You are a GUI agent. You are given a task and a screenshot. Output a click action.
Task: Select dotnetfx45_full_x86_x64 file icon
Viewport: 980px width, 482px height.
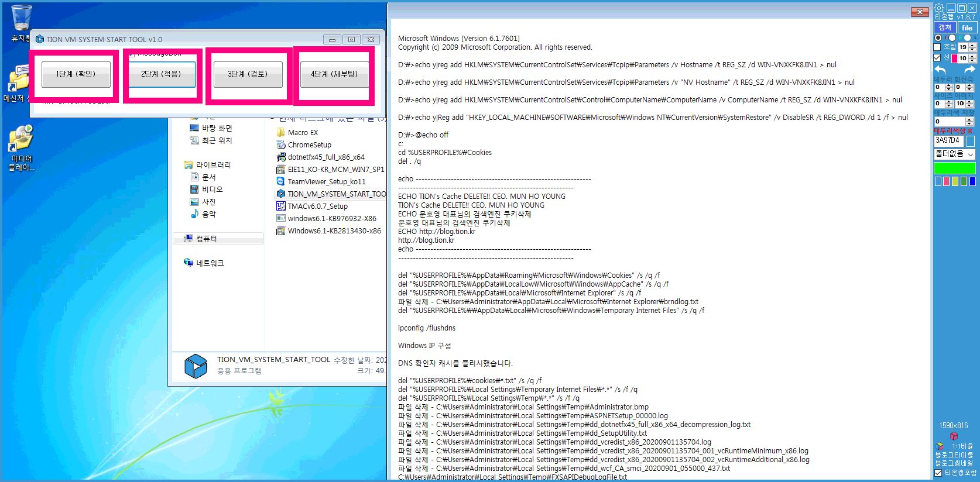(280, 157)
